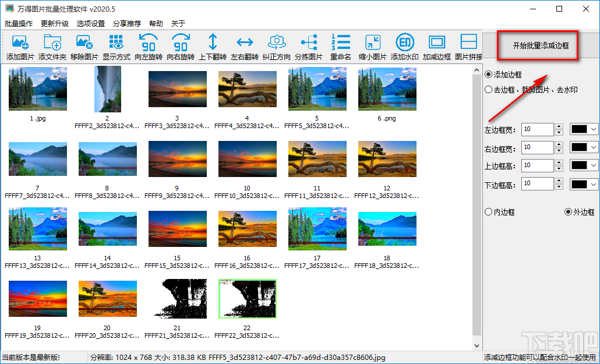
Task: Select the highlighted thumbnail numbered 22
Action: [x=248, y=299]
